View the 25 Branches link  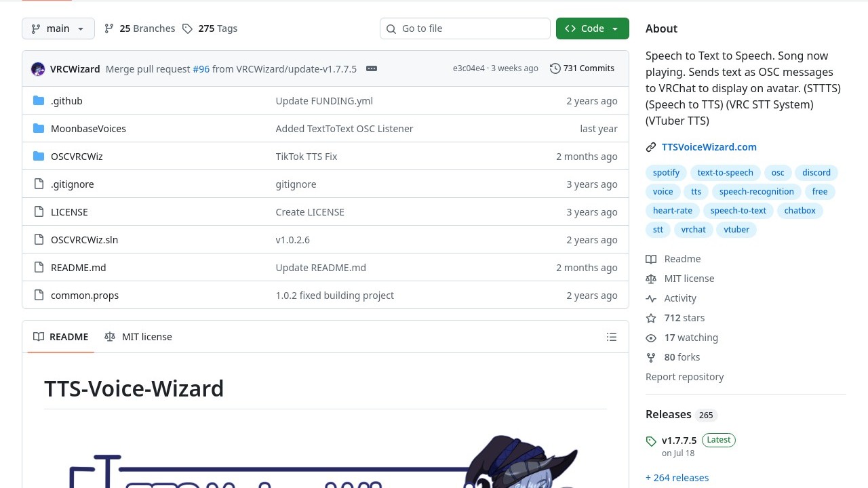[x=140, y=28]
